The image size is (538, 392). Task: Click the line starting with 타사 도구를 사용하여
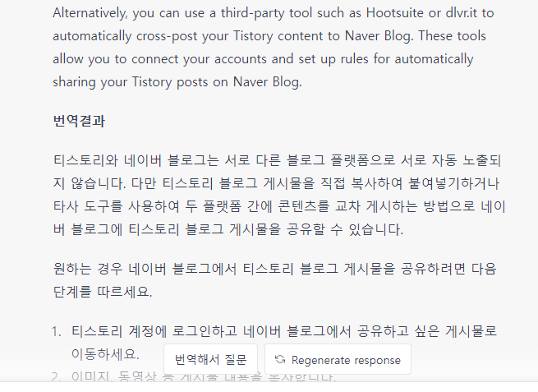(x=279, y=206)
